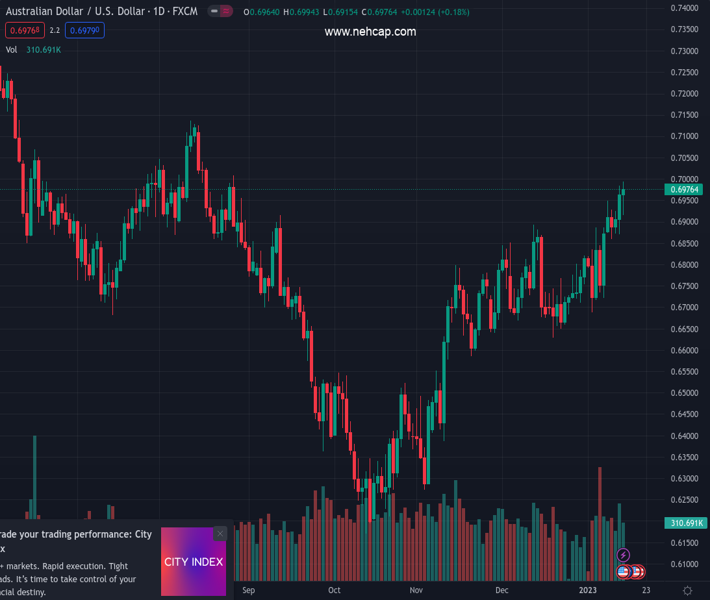
Task: Click the blue buy price 0.69790 button
Action: [x=85, y=31]
